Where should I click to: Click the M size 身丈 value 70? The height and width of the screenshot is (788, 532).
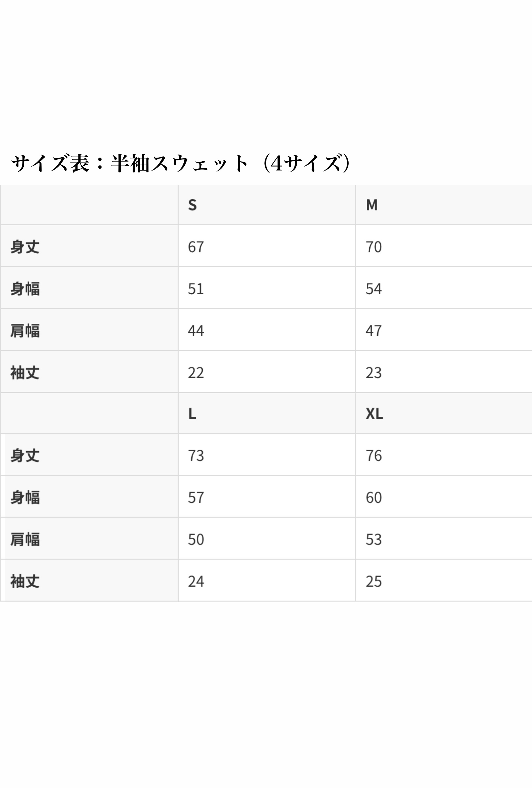click(x=374, y=247)
